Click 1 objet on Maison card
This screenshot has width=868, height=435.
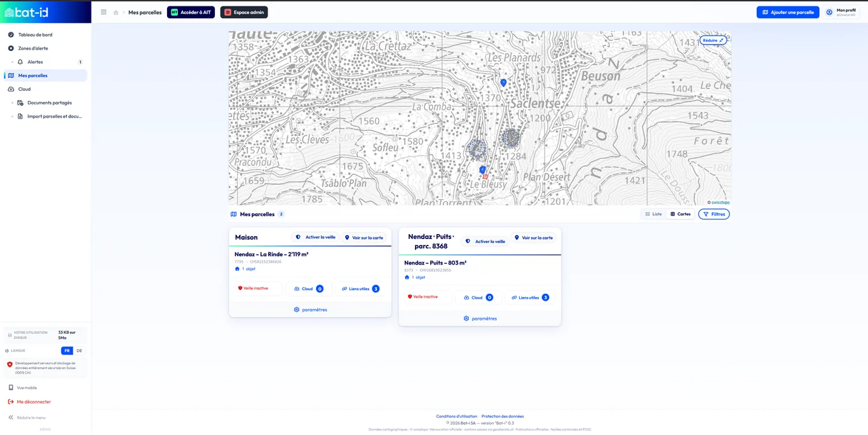[x=245, y=269]
